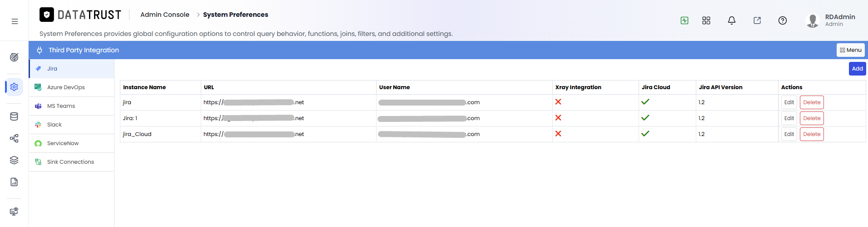This screenshot has width=868, height=227.
Task: Switch to the Slack integration
Action: 72,125
